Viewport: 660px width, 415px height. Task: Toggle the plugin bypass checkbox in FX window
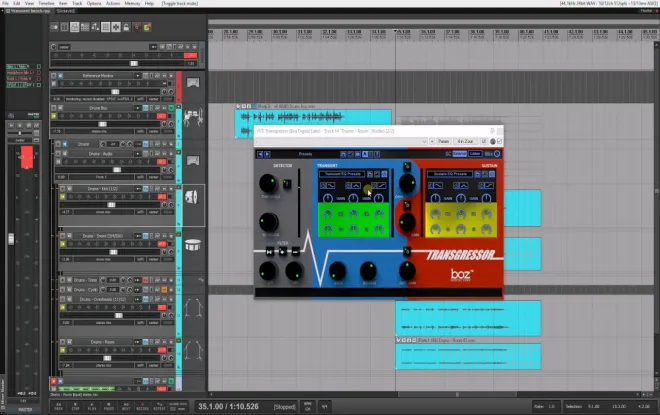500,141
